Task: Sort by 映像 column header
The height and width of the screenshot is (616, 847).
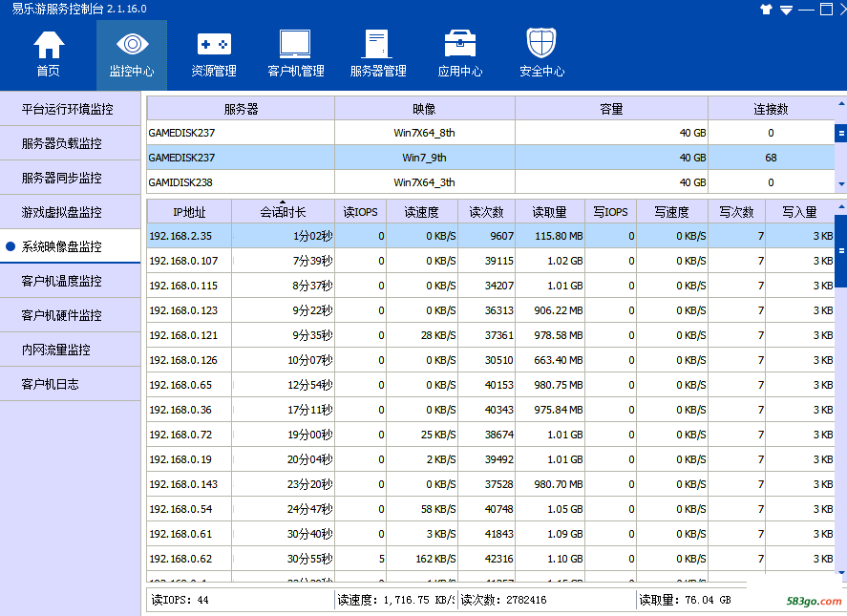Action: (x=425, y=109)
